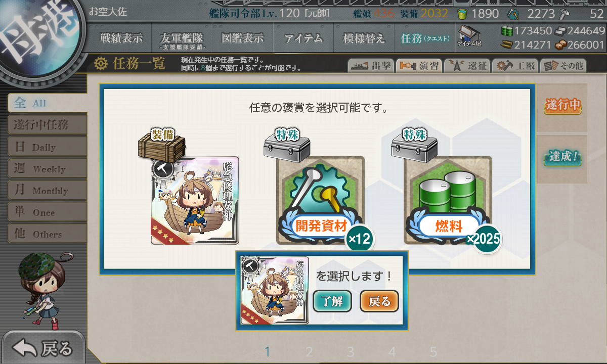The width and height of the screenshot is (607, 364).
Task: Open the 演習 quest category tab
Action: coord(419,65)
